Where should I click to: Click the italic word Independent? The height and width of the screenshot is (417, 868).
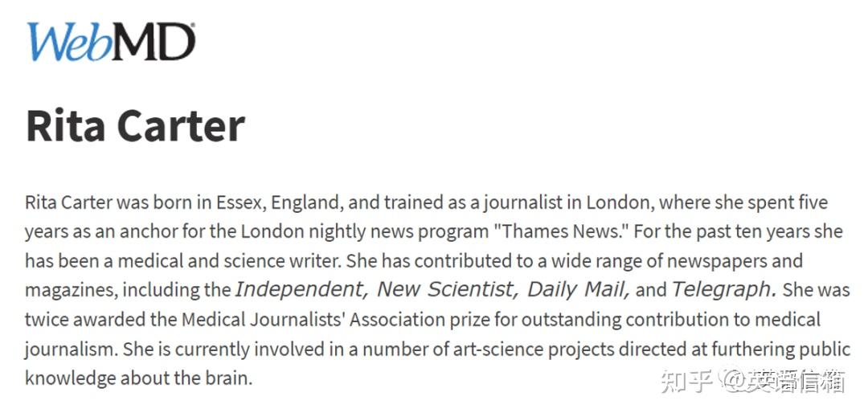coord(301,289)
